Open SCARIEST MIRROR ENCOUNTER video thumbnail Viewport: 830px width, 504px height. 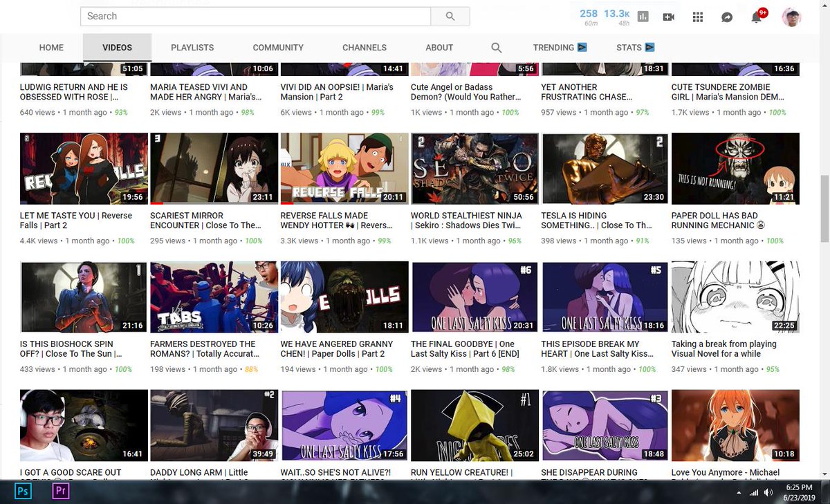pos(214,169)
